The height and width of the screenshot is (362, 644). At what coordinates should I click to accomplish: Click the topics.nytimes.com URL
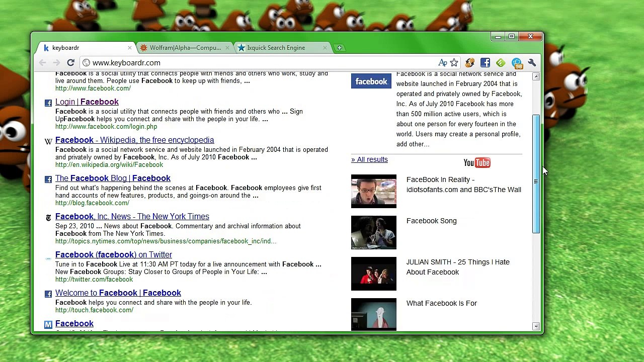(x=166, y=241)
